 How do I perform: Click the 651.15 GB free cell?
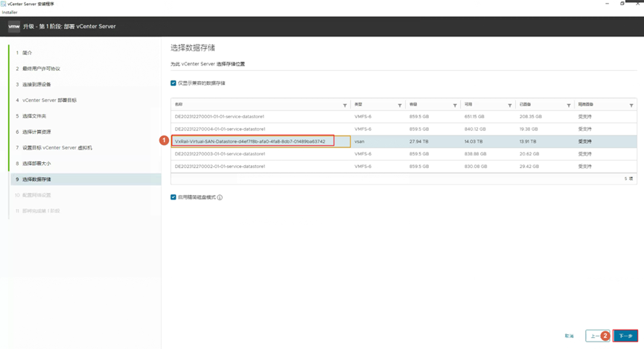coord(474,117)
